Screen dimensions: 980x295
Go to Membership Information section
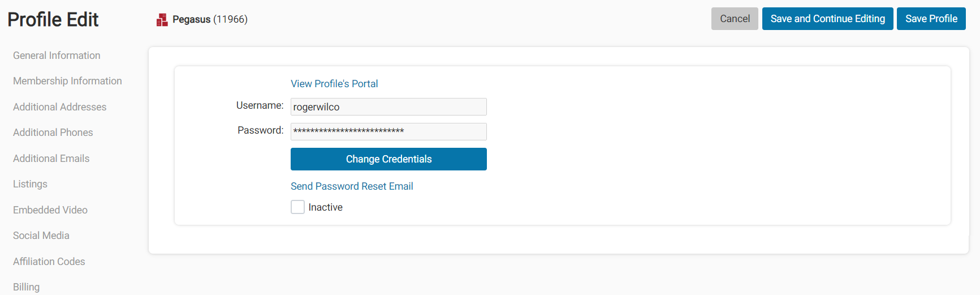tap(67, 81)
